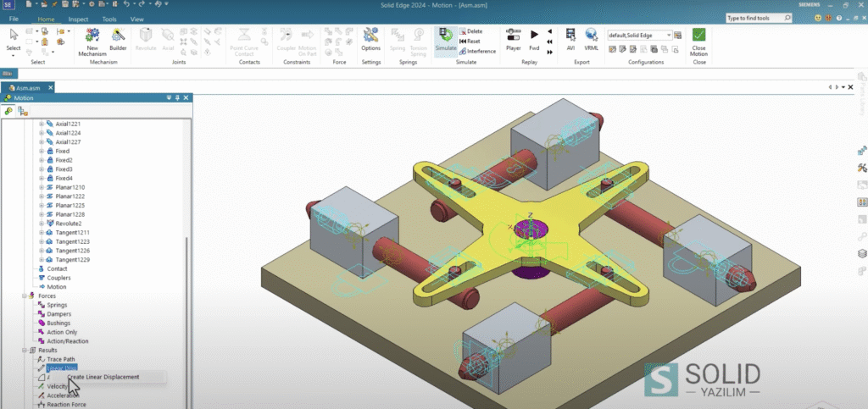The height and width of the screenshot is (409, 868).
Task: Select the Reaction Force result
Action: (x=66, y=405)
